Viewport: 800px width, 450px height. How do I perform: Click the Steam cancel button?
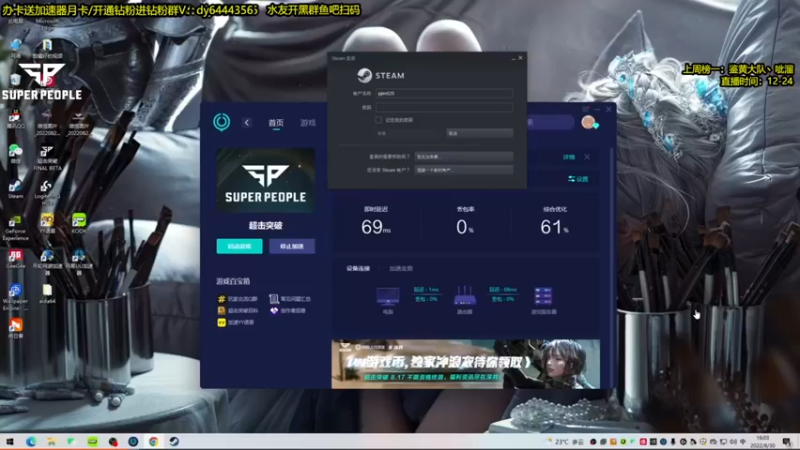tap(480, 133)
